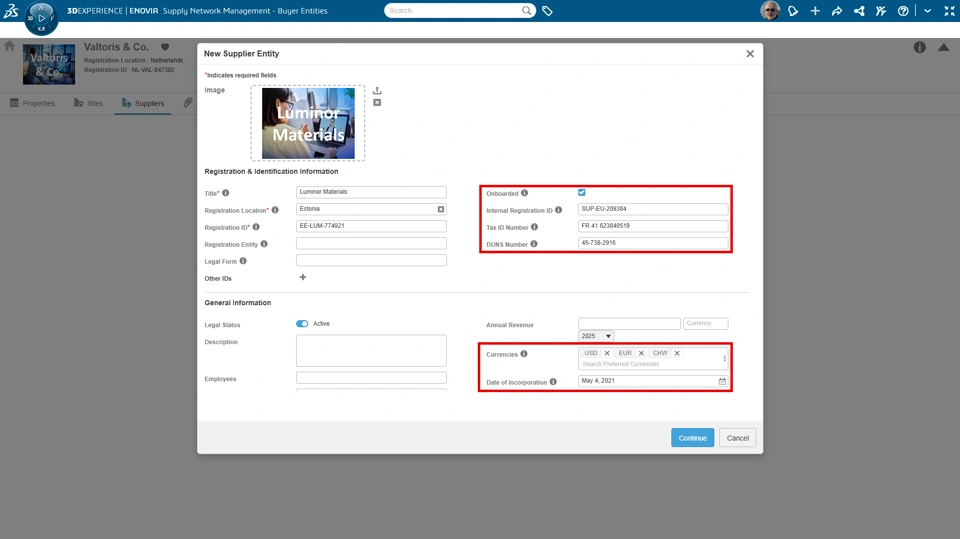Open the Sites tab

click(x=88, y=103)
